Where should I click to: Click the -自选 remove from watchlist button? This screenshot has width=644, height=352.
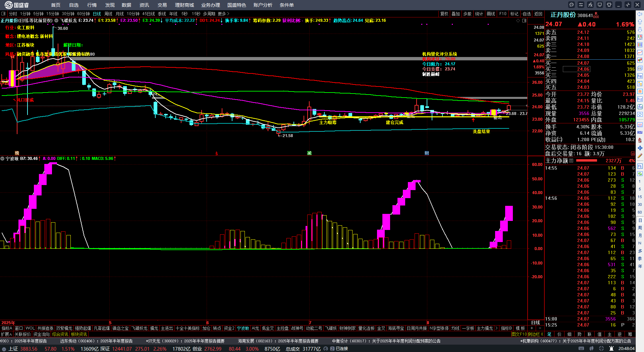pyautogui.click(x=526, y=14)
